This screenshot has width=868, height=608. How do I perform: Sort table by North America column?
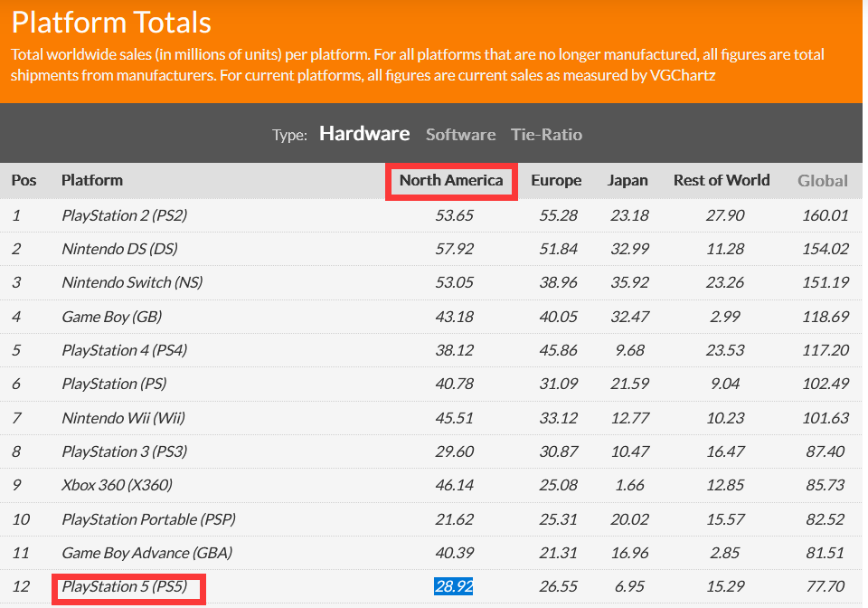[451, 180]
